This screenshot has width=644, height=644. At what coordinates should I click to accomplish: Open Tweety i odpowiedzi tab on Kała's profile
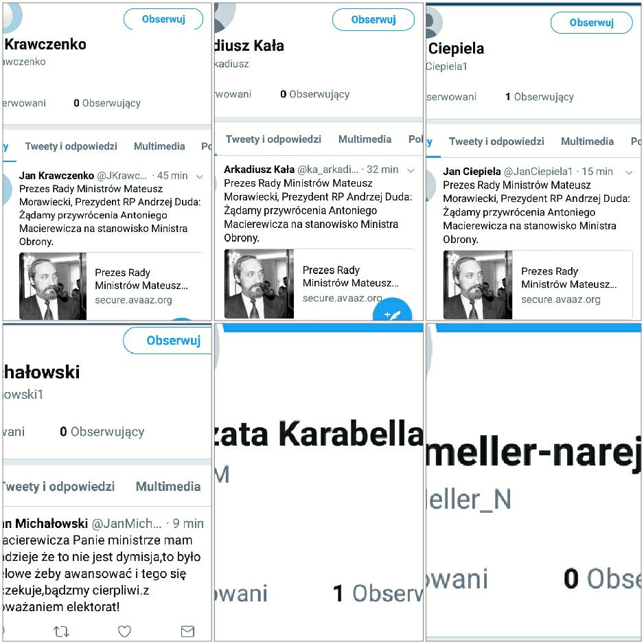[273, 139]
